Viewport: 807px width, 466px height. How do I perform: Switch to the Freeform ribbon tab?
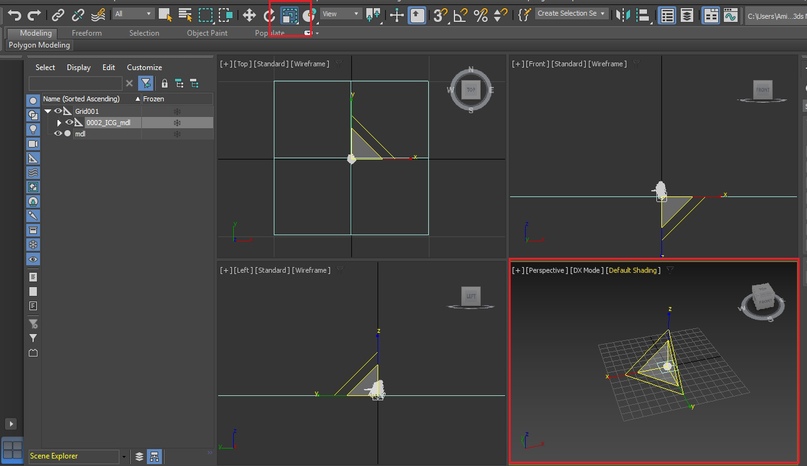coord(87,33)
